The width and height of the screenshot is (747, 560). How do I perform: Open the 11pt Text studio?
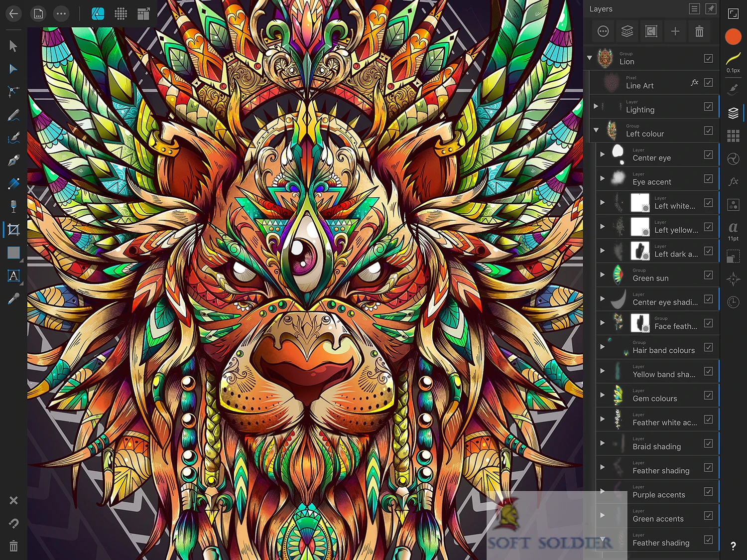tap(733, 231)
